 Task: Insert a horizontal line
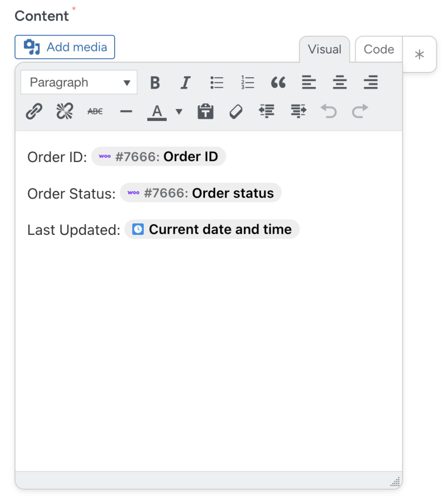(x=126, y=111)
